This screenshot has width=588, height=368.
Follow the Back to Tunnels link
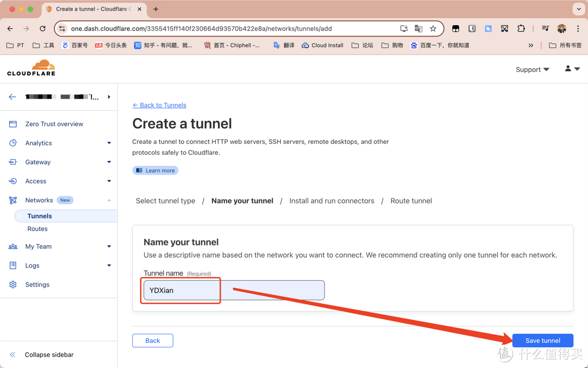(160, 105)
